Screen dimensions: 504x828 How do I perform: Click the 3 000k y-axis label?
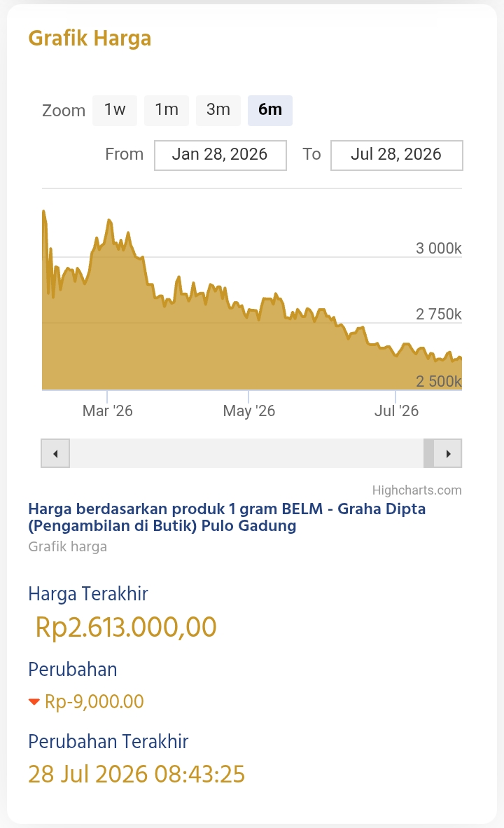tap(439, 248)
